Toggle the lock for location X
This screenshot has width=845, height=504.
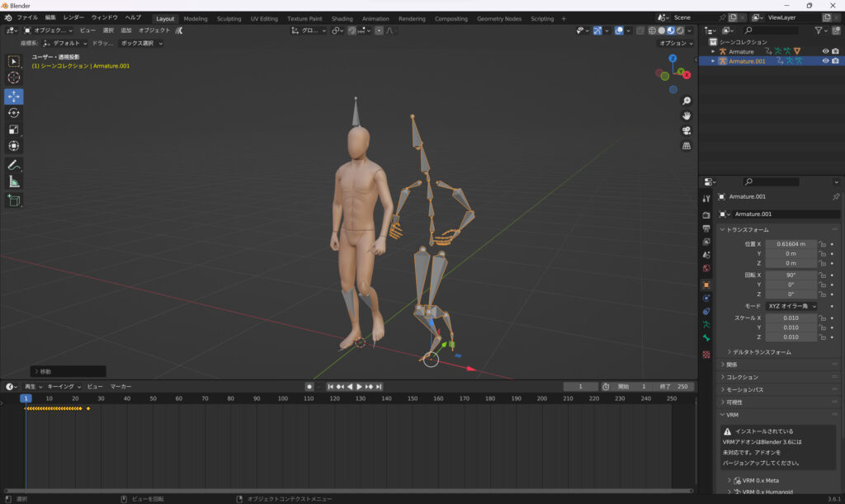click(x=823, y=244)
